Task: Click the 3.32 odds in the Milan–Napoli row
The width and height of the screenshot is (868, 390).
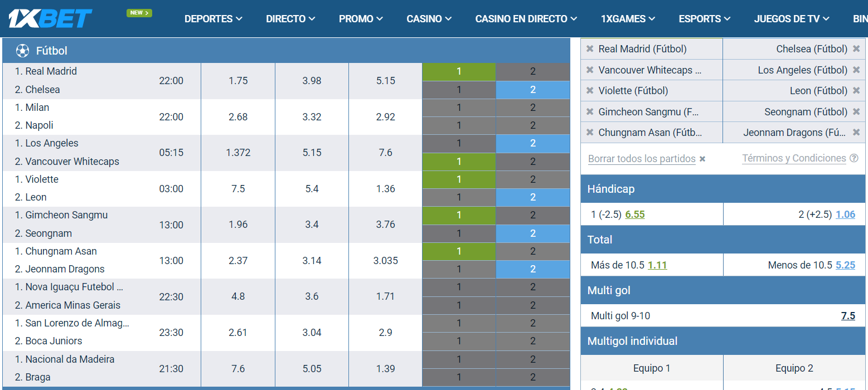Action: pyautogui.click(x=312, y=117)
